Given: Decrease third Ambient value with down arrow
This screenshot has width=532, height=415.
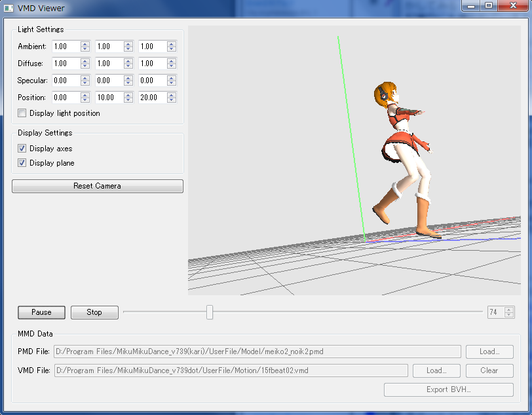Looking at the screenshot, I should [x=172, y=49].
